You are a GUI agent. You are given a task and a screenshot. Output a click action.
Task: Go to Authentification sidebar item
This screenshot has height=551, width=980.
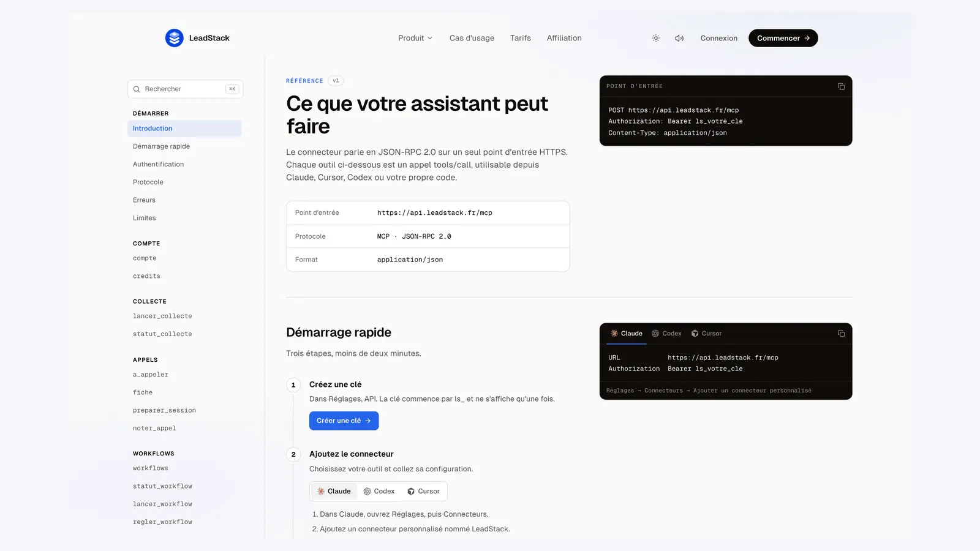pyautogui.click(x=158, y=164)
